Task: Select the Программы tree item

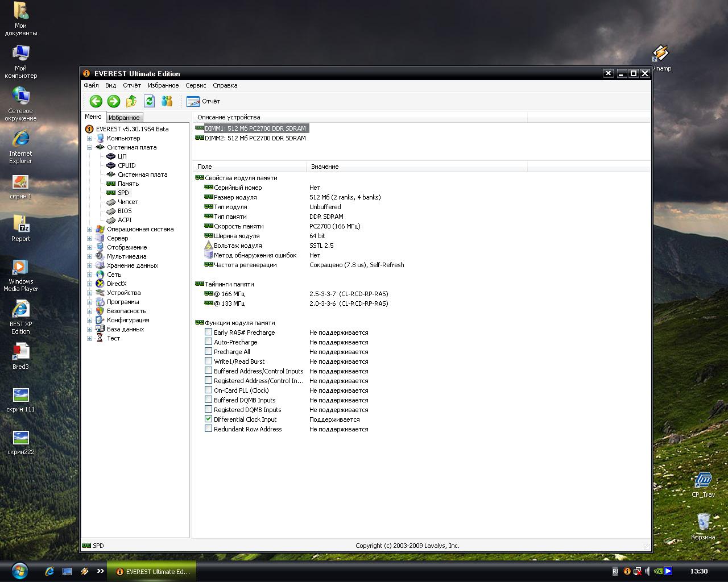Action: (x=123, y=302)
